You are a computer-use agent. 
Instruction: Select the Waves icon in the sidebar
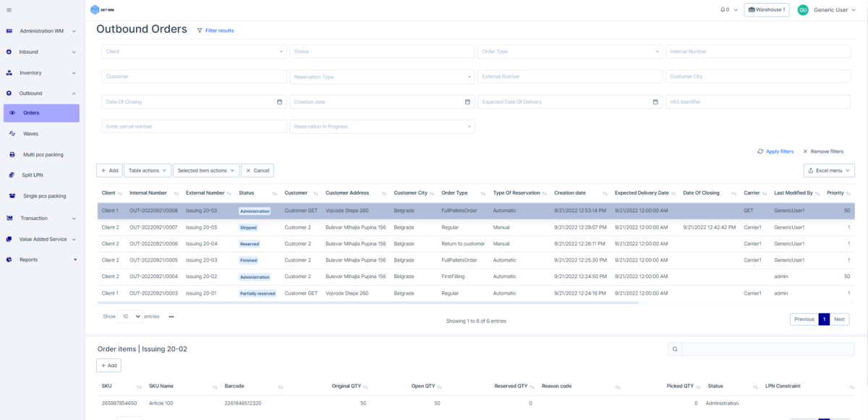(x=13, y=134)
